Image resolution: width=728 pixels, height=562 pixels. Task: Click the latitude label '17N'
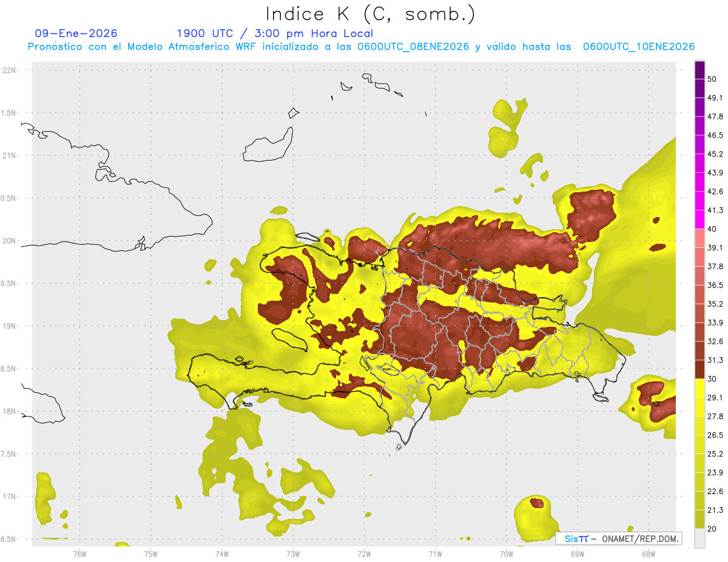click(10, 497)
